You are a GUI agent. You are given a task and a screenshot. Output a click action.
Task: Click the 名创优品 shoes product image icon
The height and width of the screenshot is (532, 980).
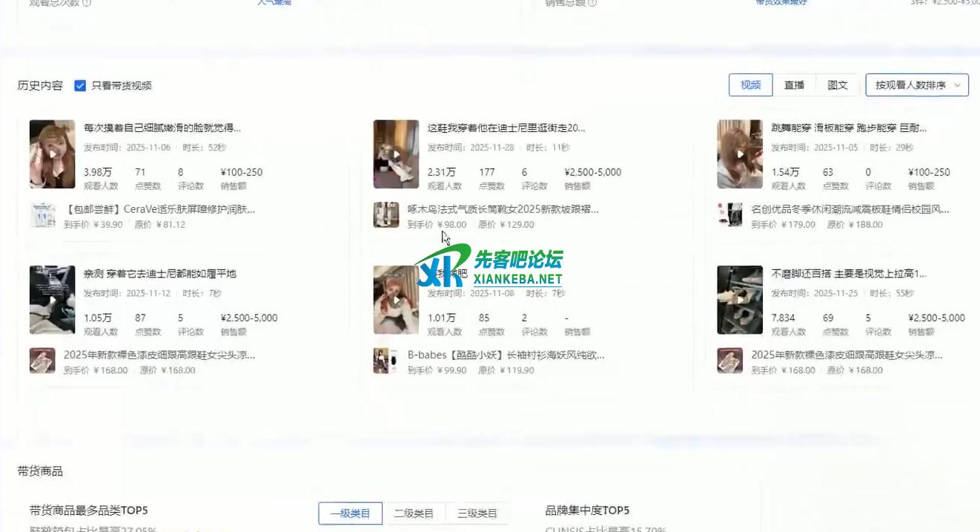[x=730, y=215]
